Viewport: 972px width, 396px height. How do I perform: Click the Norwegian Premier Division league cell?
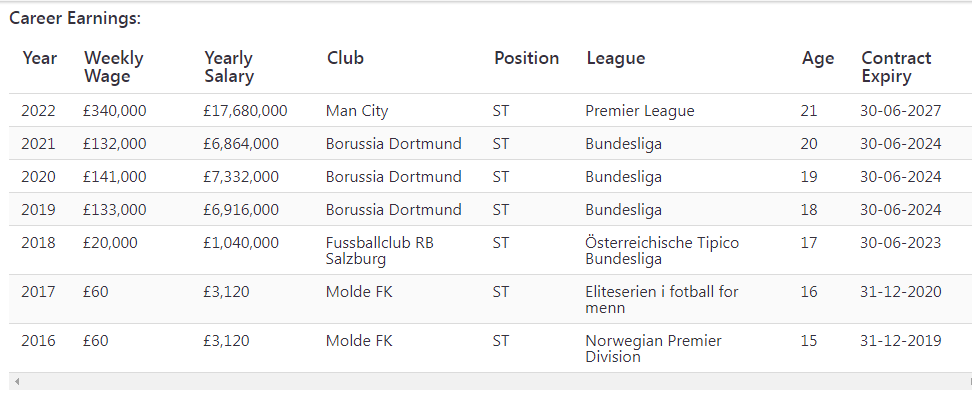pos(653,349)
